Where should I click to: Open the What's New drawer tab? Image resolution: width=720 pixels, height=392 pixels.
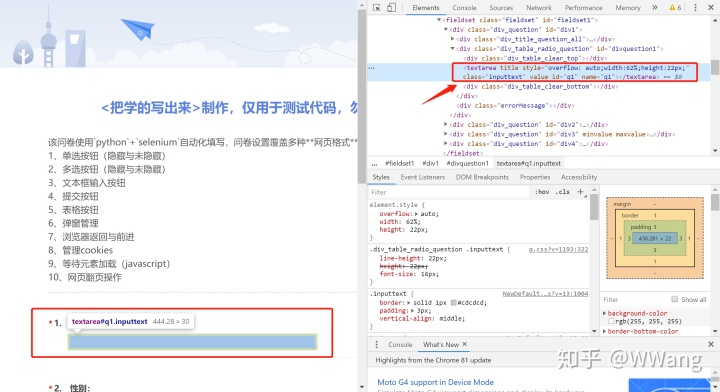(441, 344)
